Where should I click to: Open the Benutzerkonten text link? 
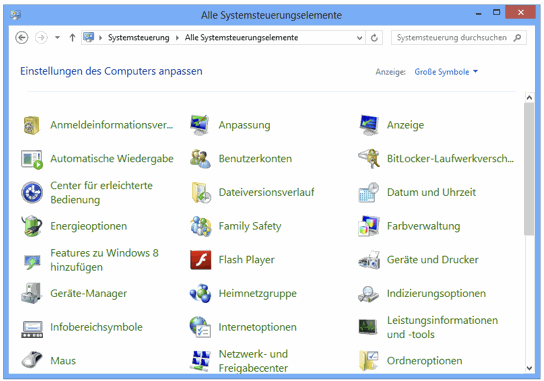click(255, 159)
